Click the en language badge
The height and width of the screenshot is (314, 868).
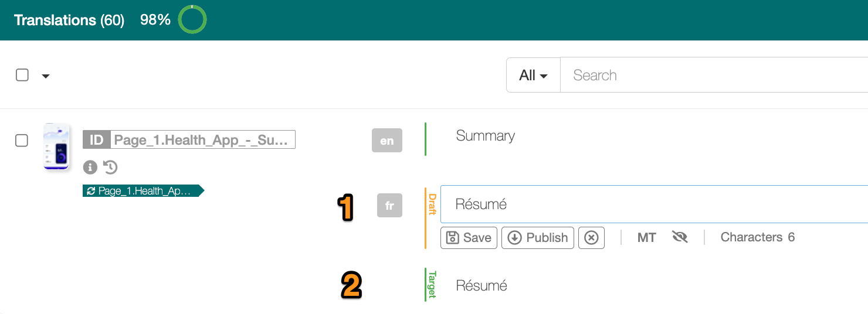click(x=387, y=141)
